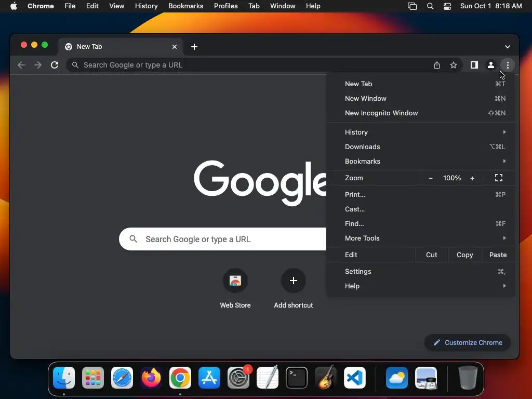
Task: Open TextEdit in the Dock
Action: point(268,378)
